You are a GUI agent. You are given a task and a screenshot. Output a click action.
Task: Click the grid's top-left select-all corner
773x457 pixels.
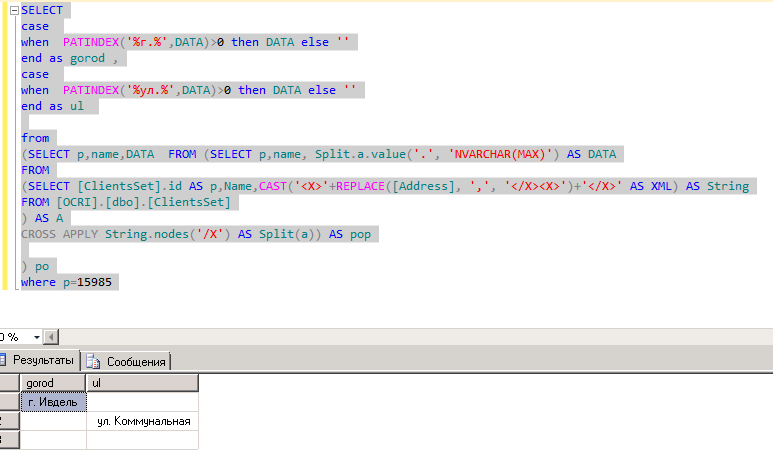point(8,383)
